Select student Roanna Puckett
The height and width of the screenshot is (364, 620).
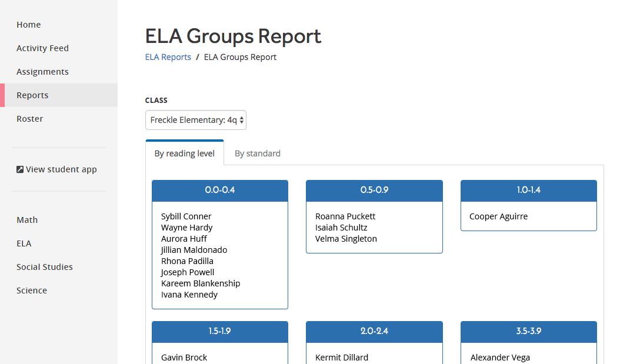tap(345, 216)
